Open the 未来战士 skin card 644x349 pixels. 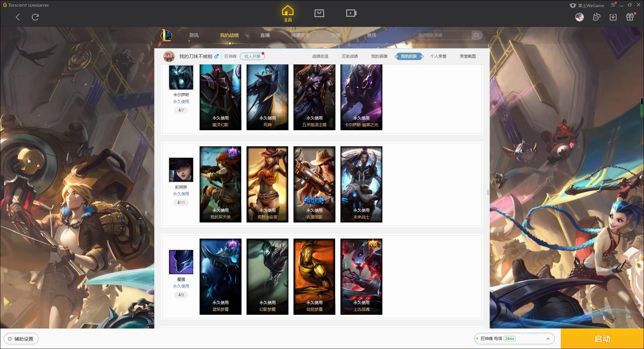[361, 184]
